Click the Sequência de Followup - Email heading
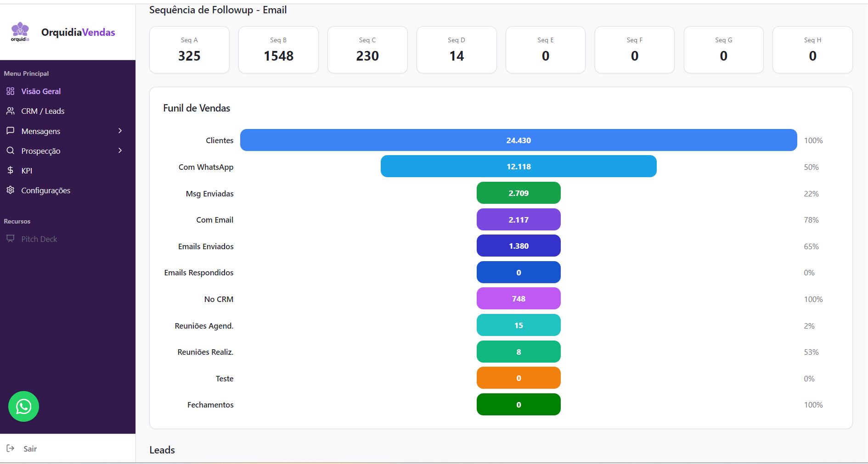The width and height of the screenshot is (868, 464). tap(218, 10)
